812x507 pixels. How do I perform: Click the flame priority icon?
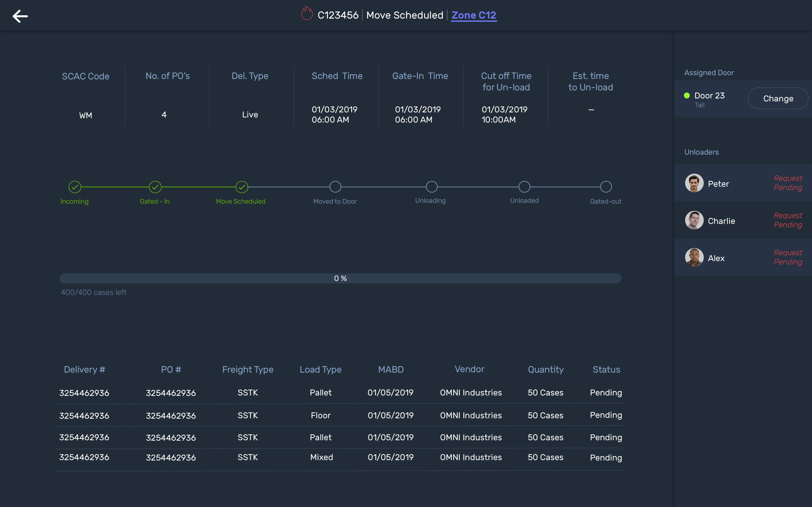click(x=307, y=14)
